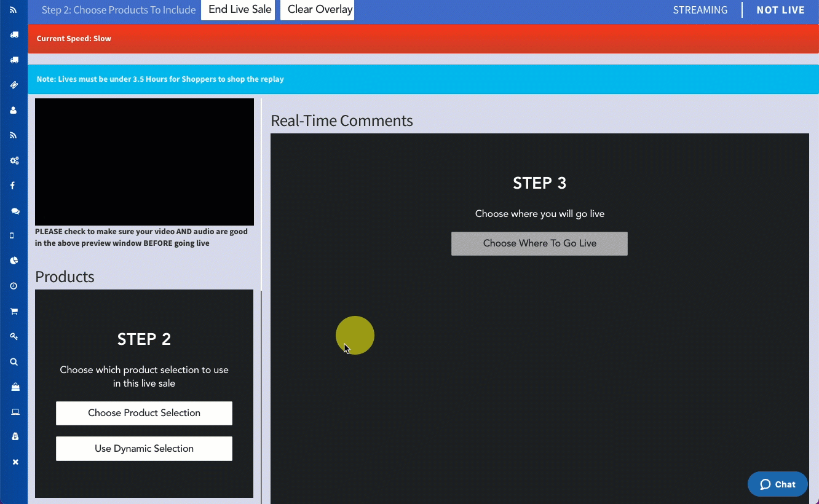Select the Facebook icon in the sidebar
The image size is (819, 504).
13,186
